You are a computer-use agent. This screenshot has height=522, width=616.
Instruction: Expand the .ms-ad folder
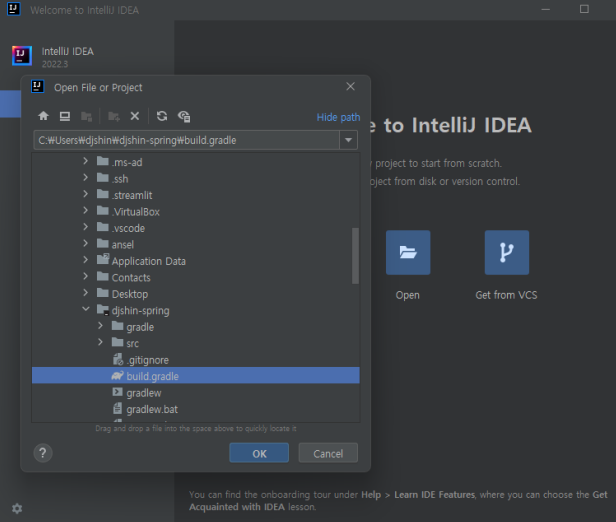pyautogui.click(x=86, y=161)
